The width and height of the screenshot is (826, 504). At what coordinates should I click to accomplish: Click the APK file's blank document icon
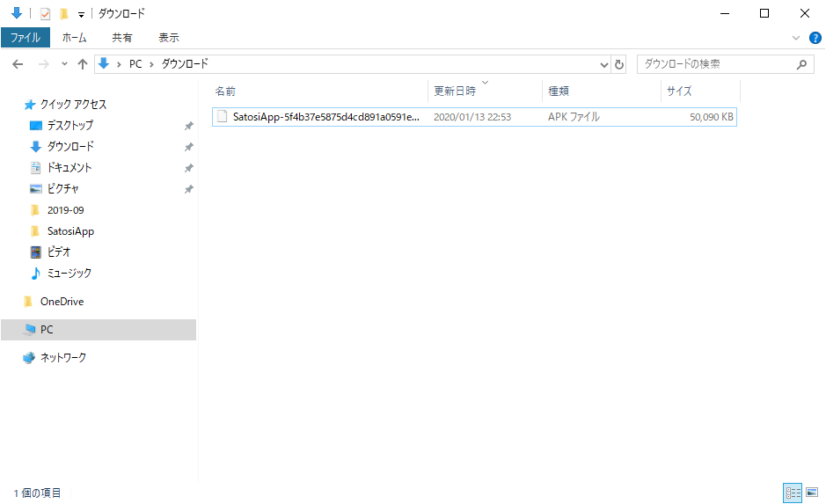(x=223, y=116)
